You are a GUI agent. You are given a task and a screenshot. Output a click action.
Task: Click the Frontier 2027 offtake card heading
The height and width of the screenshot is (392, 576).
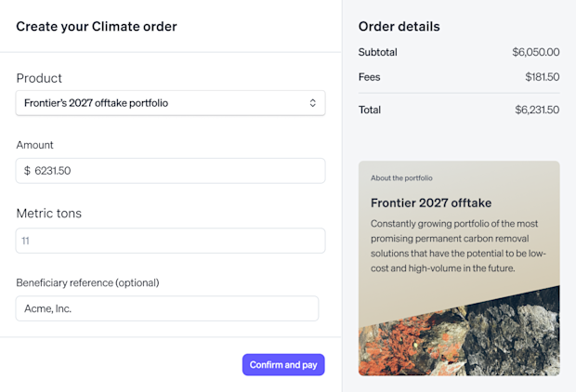[x=431, y=203]
